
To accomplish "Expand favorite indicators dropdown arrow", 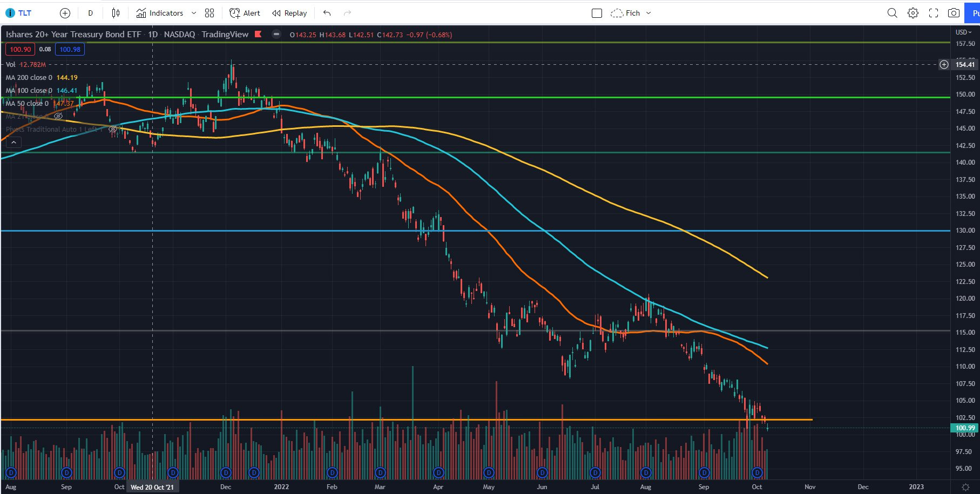I will (x=194, y=13).
